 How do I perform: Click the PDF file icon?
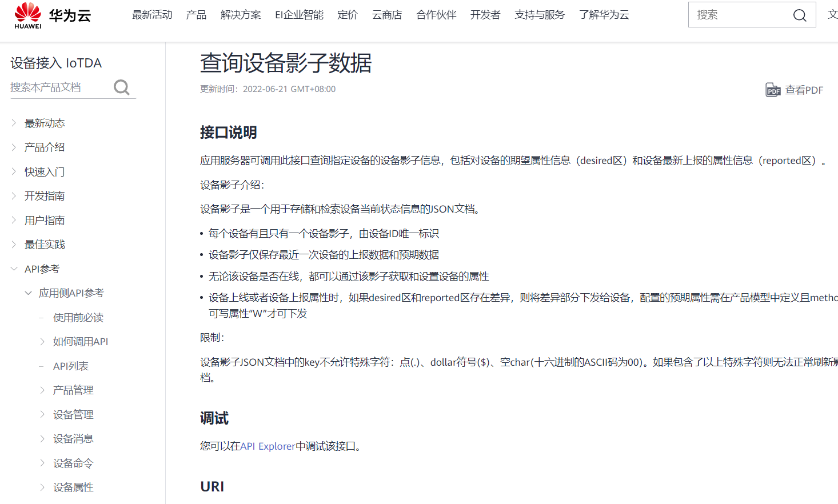point(773,90)
